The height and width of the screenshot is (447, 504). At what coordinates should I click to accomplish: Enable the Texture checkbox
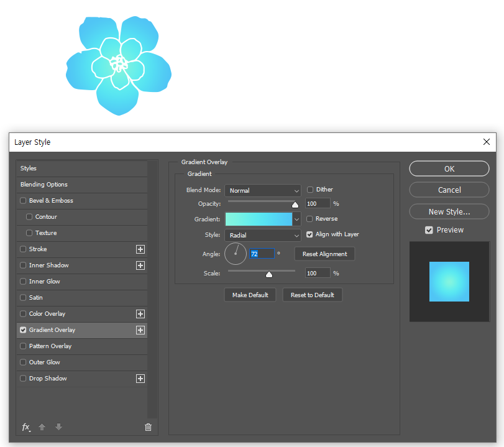[x=29, y=233]
